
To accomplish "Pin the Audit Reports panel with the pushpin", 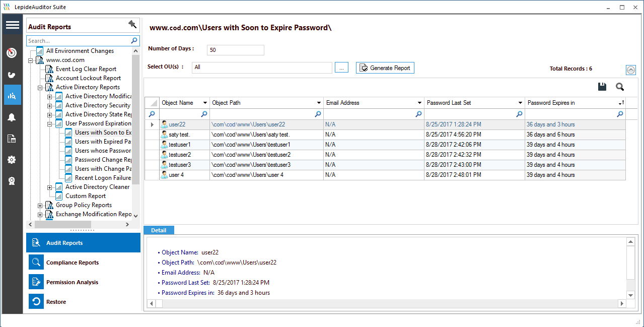I will coord(132,24).
